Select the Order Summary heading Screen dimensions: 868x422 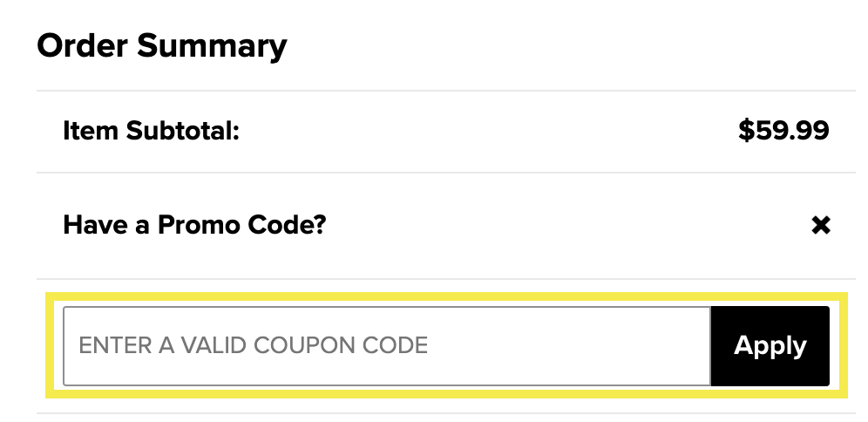click(162, 45)
